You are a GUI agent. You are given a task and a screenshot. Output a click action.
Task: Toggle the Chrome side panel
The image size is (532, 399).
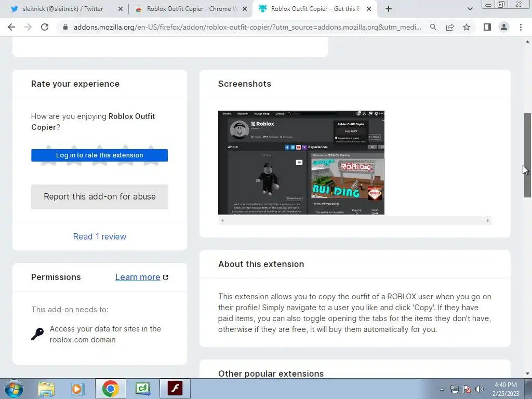(x=487, y=27)
